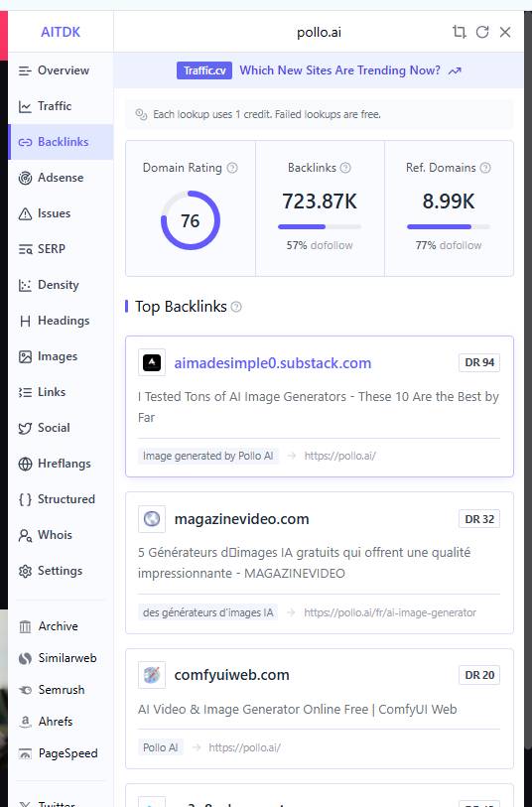Click the Archive building icon
Screen dimensions: 532x807
[x=25, y=626]
